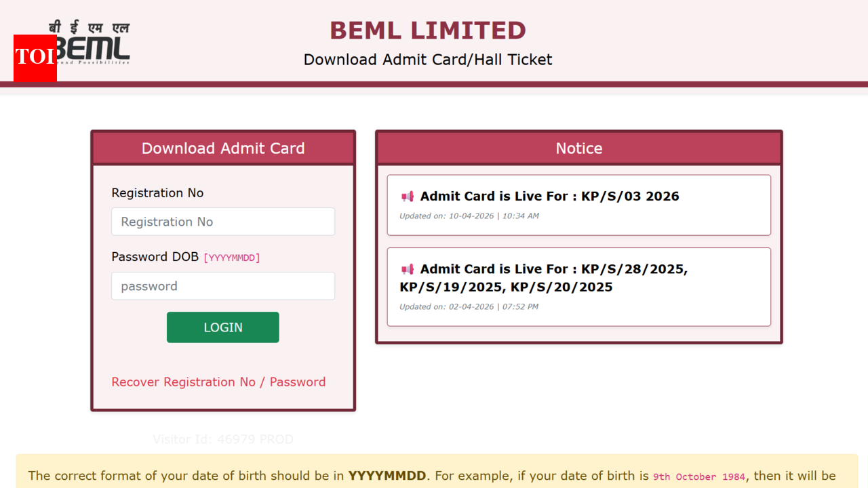Open Recover Registration No / Password link
Viewport: 868px width, 488px height.
[x=218, y=382]
